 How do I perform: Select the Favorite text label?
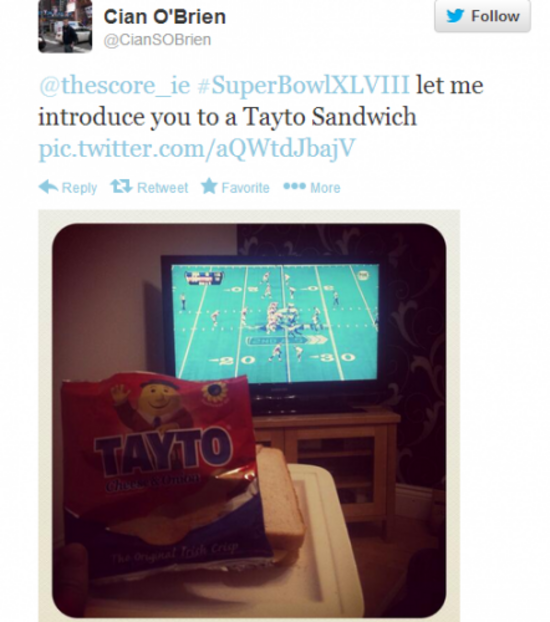[245, 187]
